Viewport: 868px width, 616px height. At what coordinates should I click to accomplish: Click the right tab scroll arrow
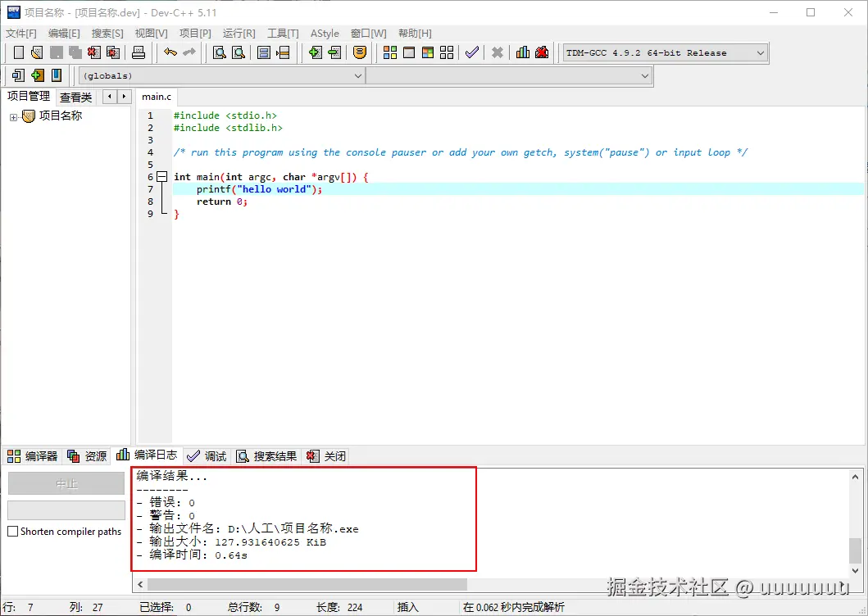point(124,97)
